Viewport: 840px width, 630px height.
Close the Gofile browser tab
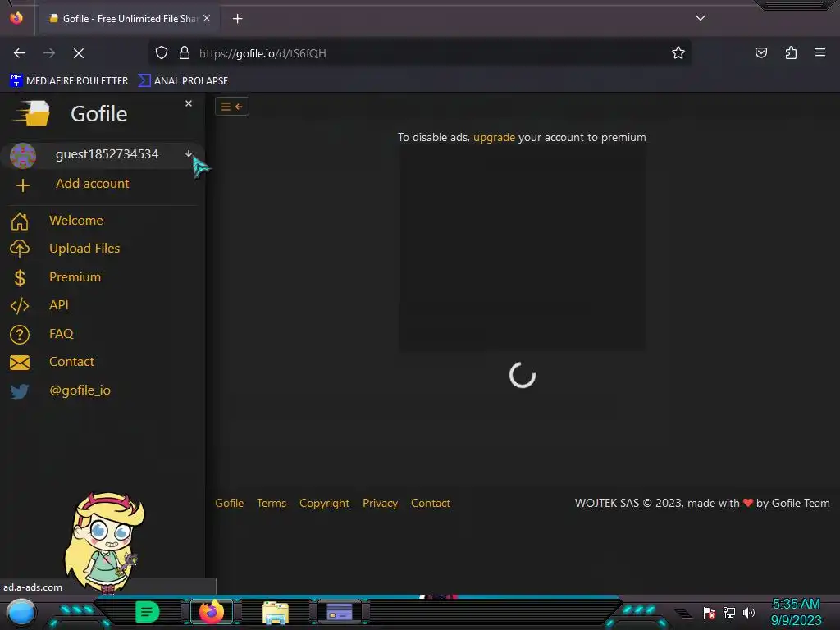[207, 18]
